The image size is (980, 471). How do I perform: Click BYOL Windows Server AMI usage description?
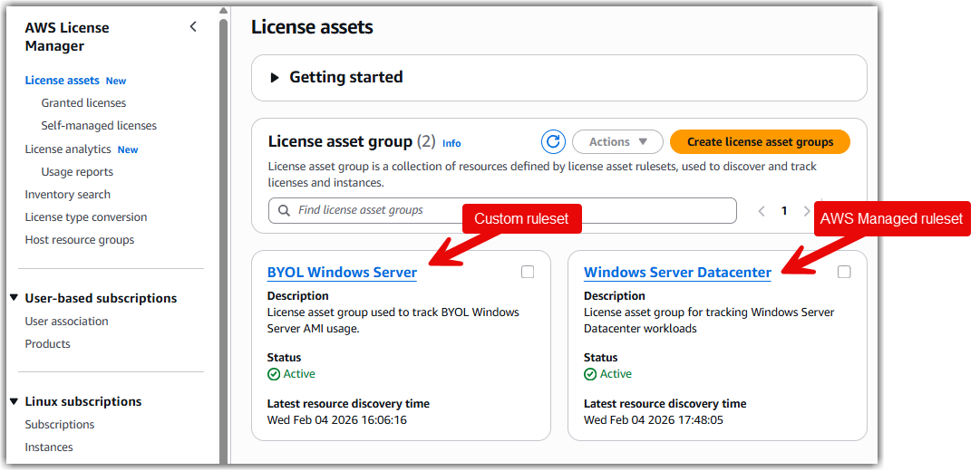tap(393, 320)
